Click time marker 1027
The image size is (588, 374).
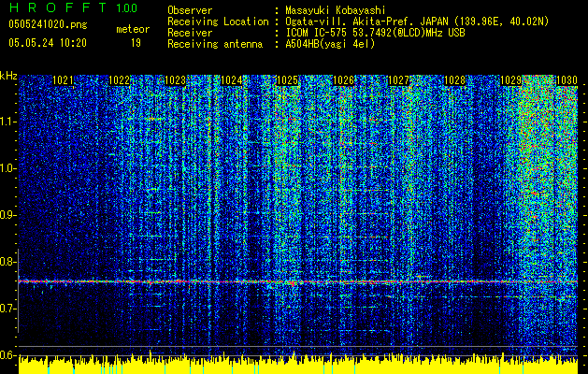pyautogui.click(x=398, y=80)
